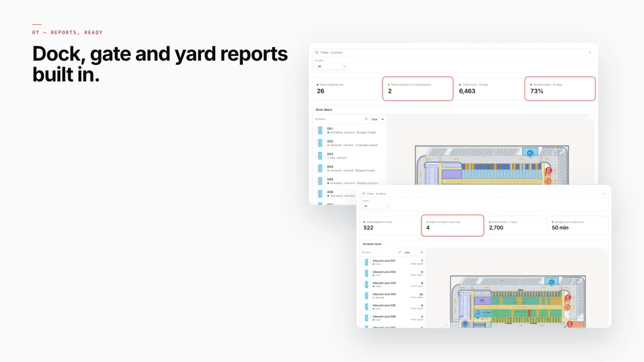
Task: Click the blue info marker on the Sortation lanes map
Action: (465, 324)
